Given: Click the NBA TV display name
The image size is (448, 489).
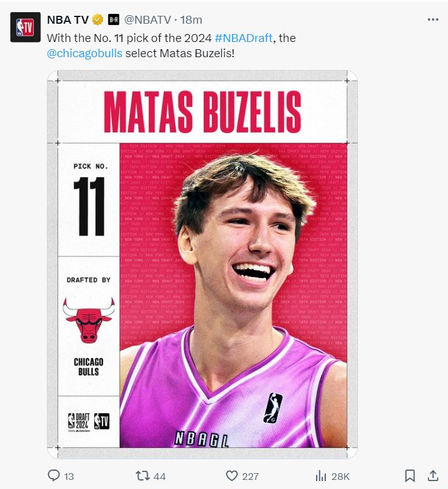Looking at the screenshot, I should click(x=67, y=20).
